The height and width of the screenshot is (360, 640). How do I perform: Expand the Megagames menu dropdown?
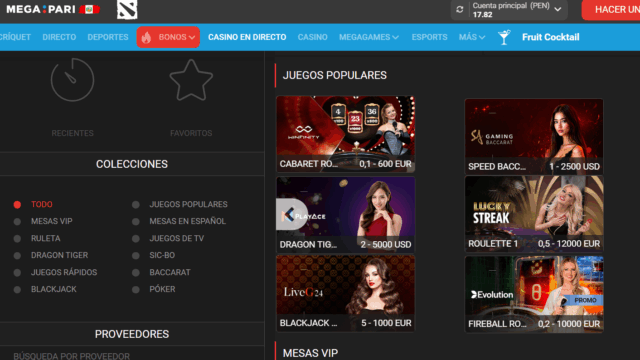369,37
